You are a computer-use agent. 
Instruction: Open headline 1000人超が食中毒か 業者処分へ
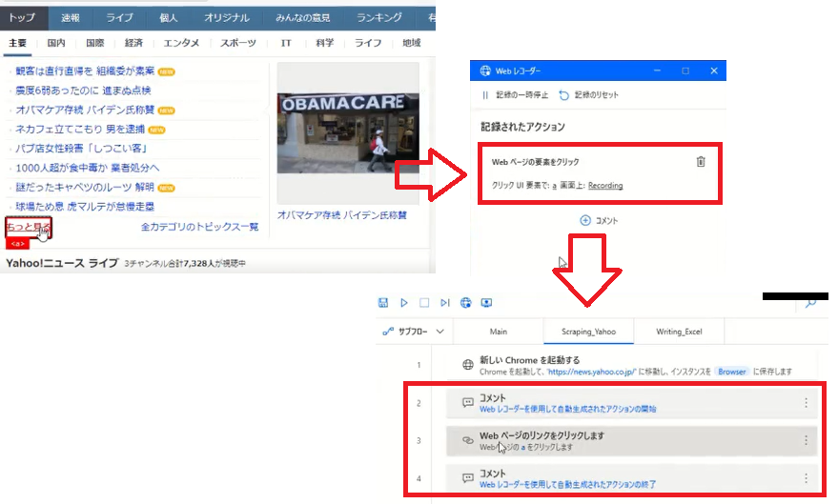[x=87, y=168]
